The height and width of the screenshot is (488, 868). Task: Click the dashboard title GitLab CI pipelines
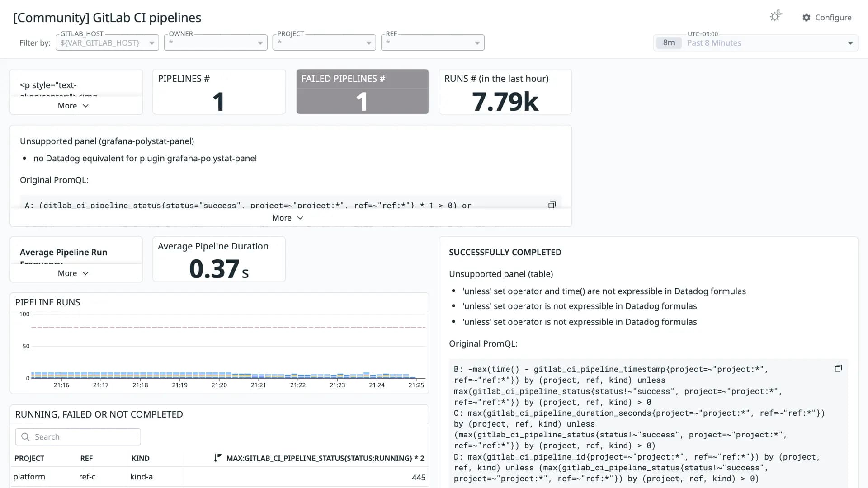click(x=107, y=18)
